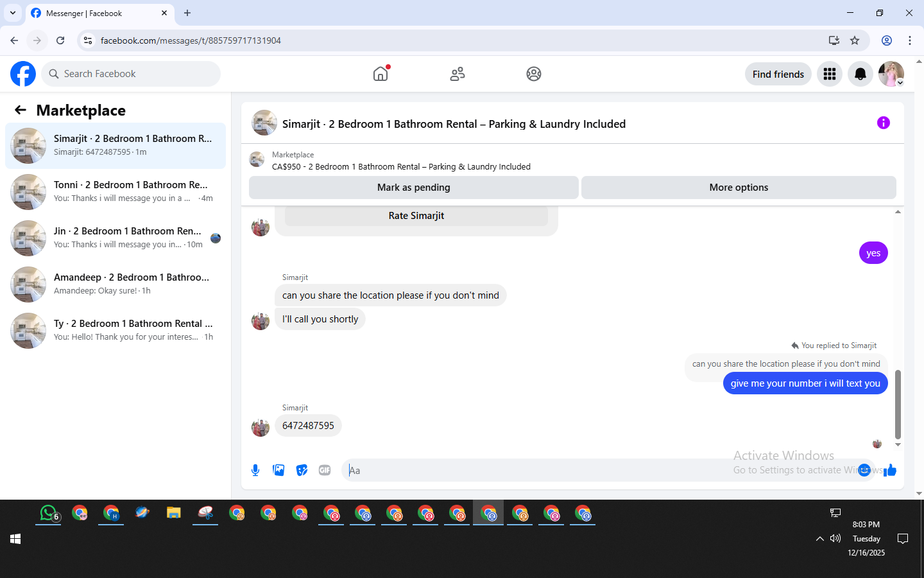Click the Facebook logo
The height and width of the screenshot is (578, 924).
pyautogui.click(x=23, y=74)
